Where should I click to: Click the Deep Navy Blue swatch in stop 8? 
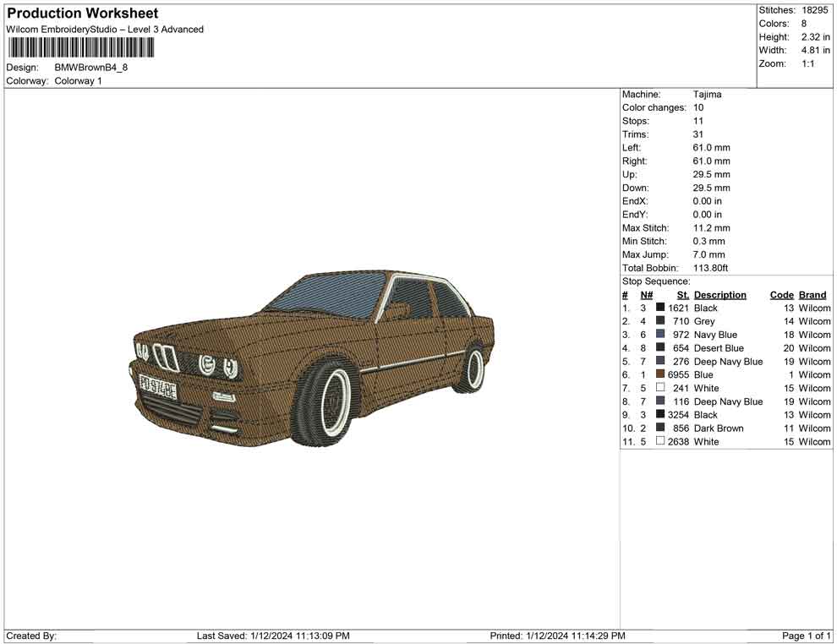[x=660, y=400]
